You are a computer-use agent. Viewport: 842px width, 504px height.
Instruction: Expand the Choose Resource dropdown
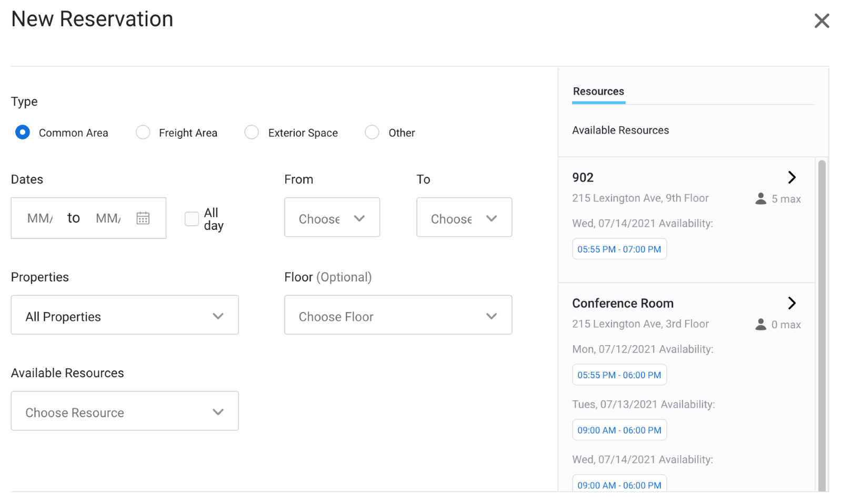[x=125, y=411]
